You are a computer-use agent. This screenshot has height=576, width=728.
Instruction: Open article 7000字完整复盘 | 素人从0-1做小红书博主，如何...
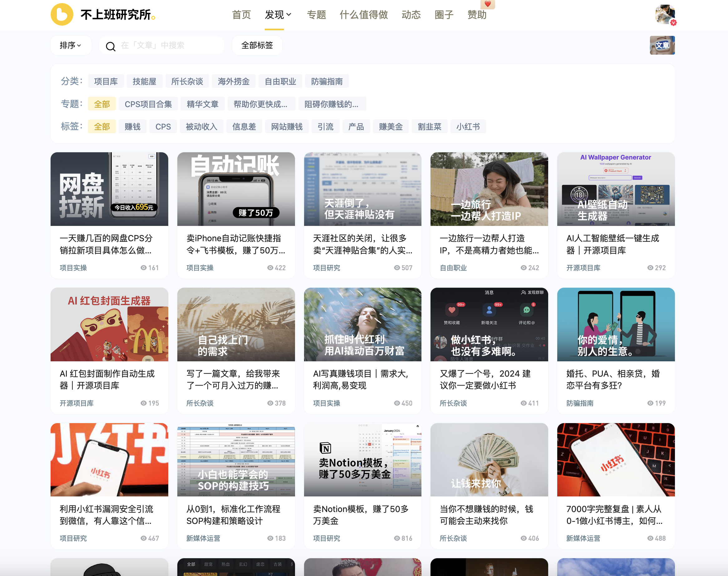tap(615, 515)
